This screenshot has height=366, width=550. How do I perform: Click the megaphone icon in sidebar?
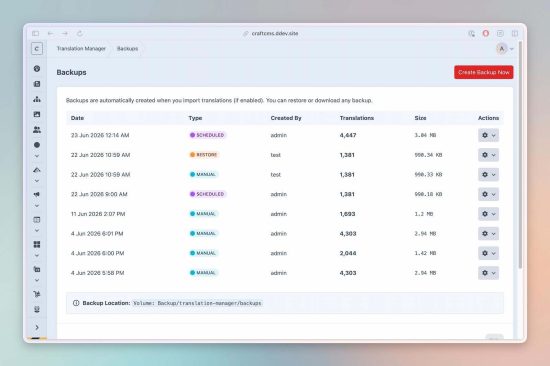pyautogui.click(x=37, y=194)
